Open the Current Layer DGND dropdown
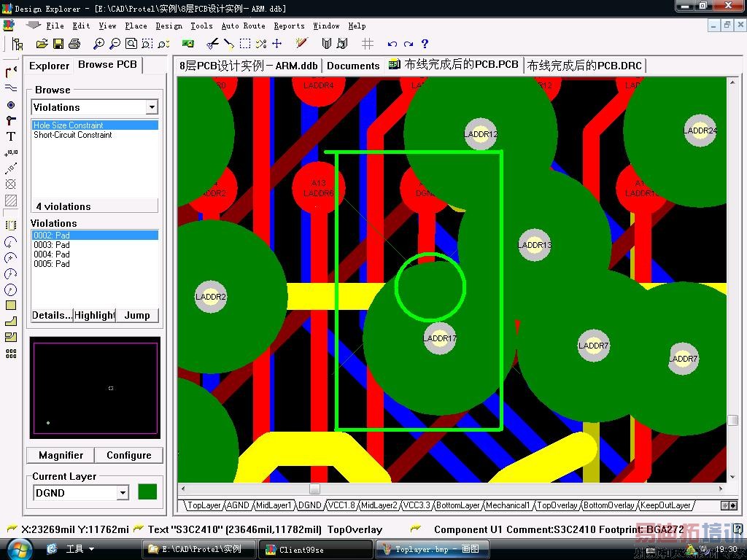Screen dimensions: 747x560 123,493
